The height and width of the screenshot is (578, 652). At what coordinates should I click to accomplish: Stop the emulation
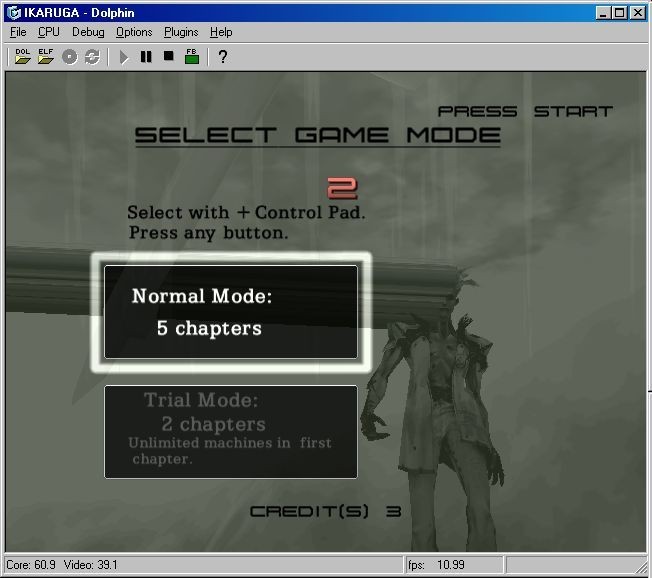[168, 56]
